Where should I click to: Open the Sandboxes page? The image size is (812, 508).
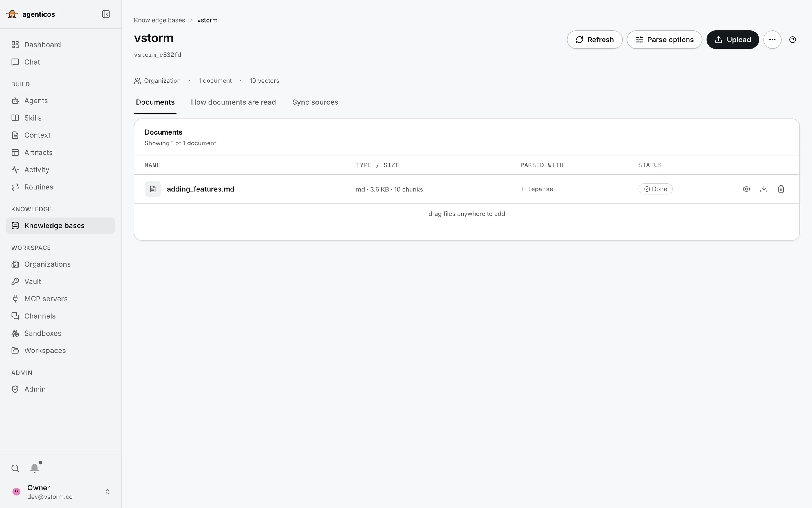coord(60,333)
